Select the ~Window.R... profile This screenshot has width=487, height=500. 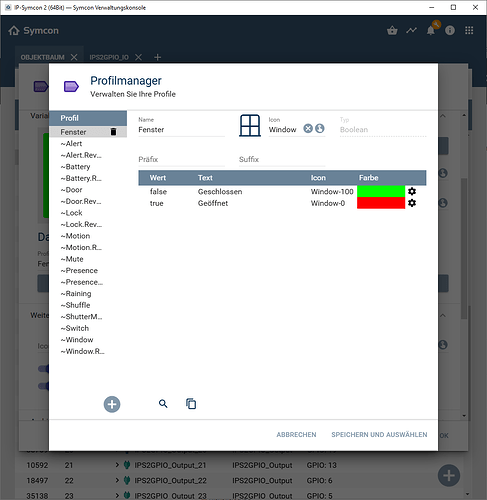[83, 351]
